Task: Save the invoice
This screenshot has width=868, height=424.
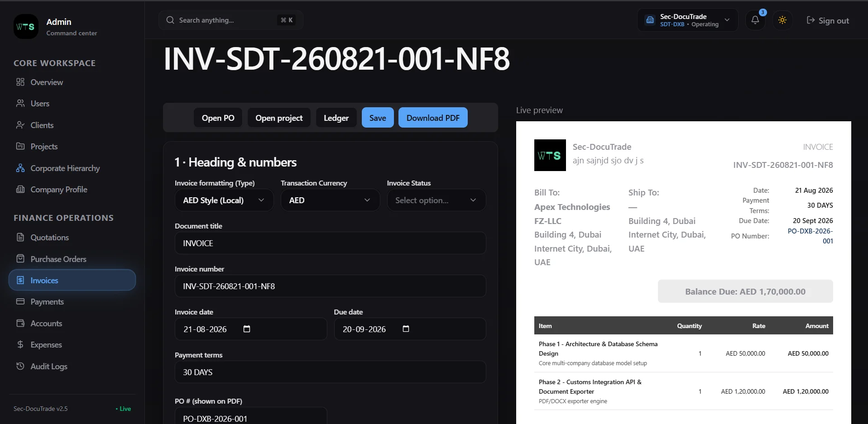Action: coord(378,118)
